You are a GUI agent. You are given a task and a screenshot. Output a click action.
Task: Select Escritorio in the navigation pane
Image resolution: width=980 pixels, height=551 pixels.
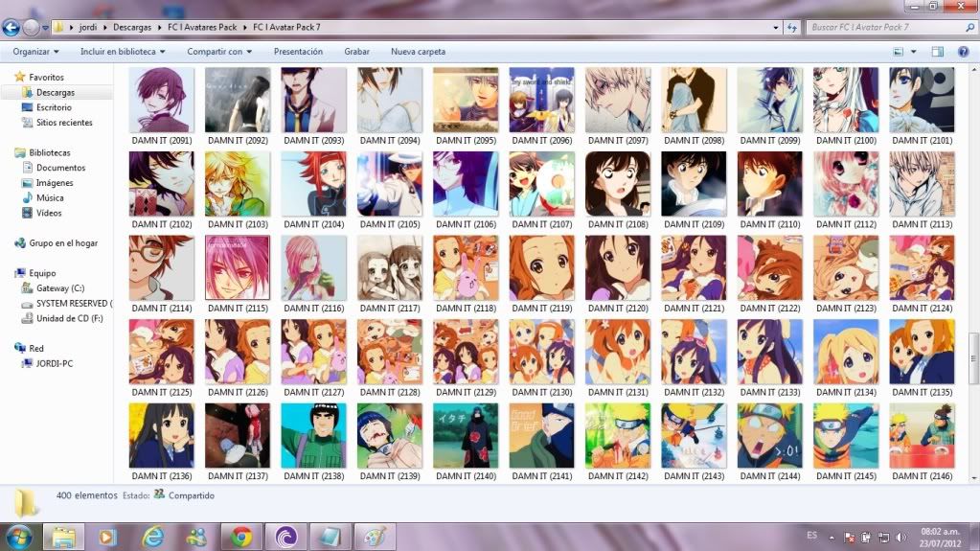click(54, 107)
